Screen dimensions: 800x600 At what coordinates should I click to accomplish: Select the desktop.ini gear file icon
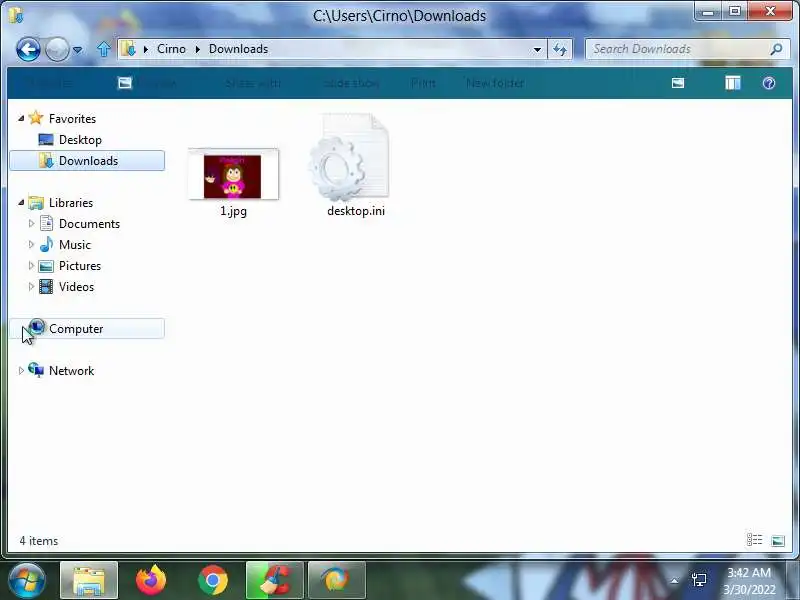pyautogui.click(x=350, y=158)
